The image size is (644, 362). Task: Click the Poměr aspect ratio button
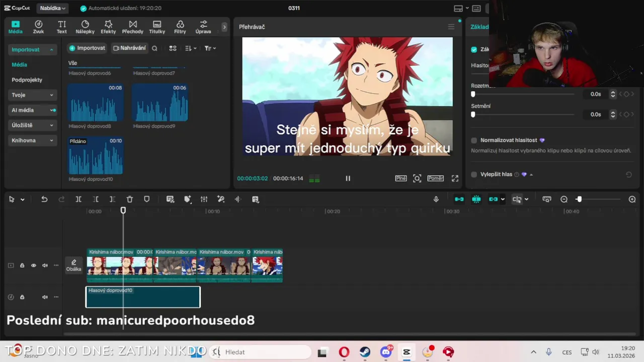pos(436,178)
